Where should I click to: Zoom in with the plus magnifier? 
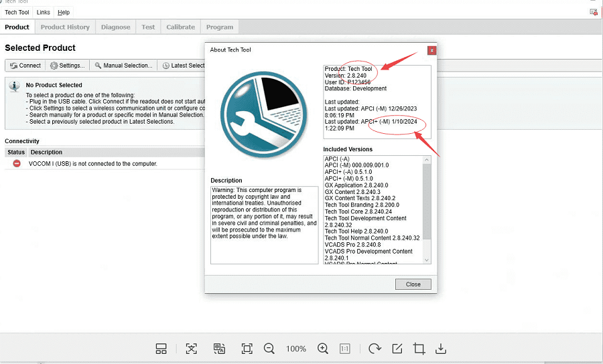pyautogui.click(x=323, y=349)
